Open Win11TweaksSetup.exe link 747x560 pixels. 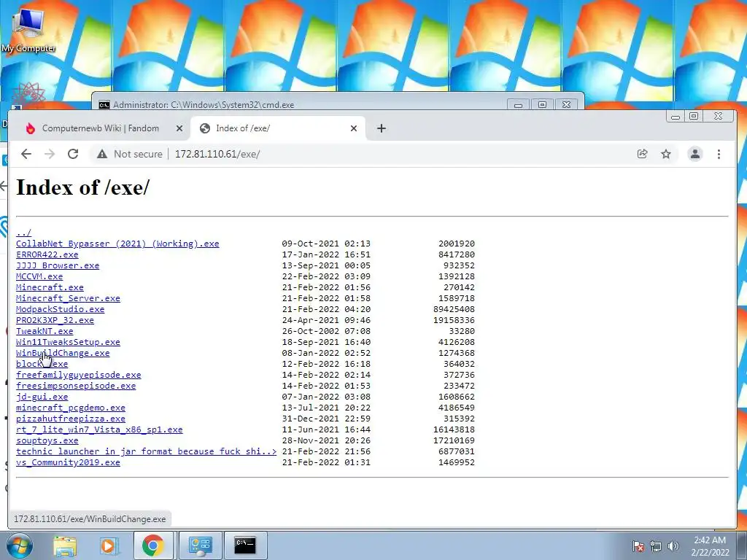point(68,342)
